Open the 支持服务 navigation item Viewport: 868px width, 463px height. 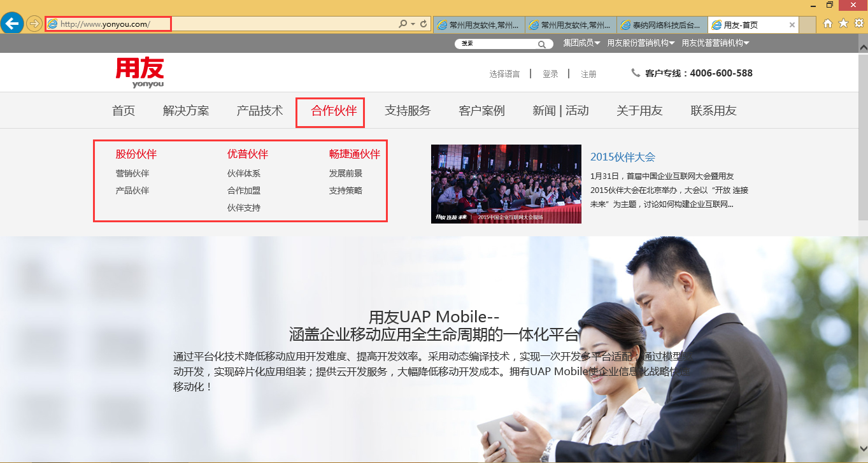(x=408, y=111)
